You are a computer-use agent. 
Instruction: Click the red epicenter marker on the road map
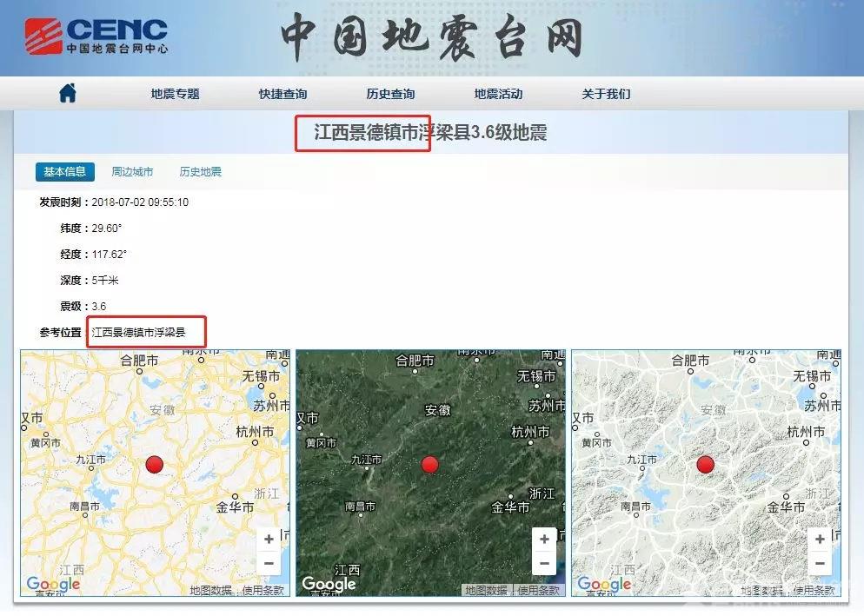(x=154, y=464)
